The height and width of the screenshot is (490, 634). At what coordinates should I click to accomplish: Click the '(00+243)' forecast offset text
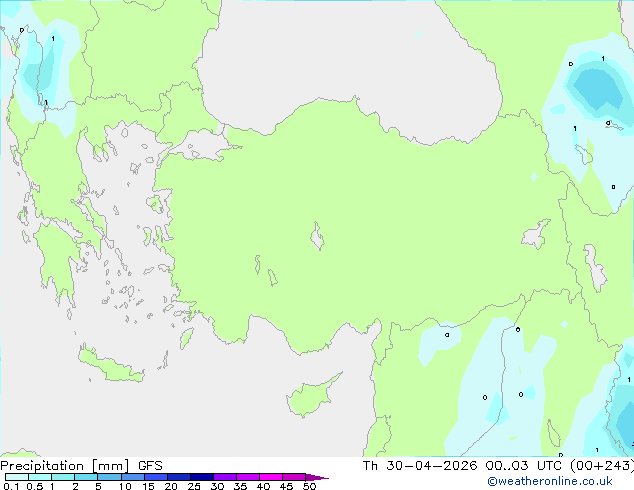coord(602,466)
